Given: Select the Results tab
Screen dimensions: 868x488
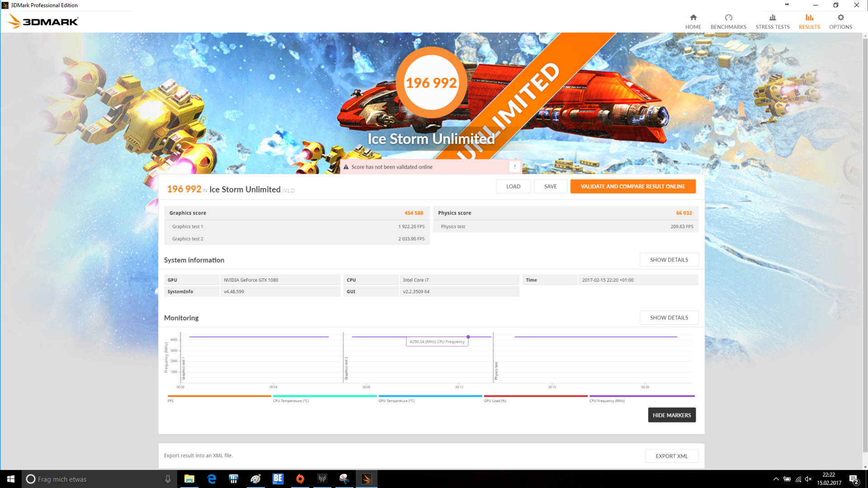Looking at the screenshot, I should 809,21.
